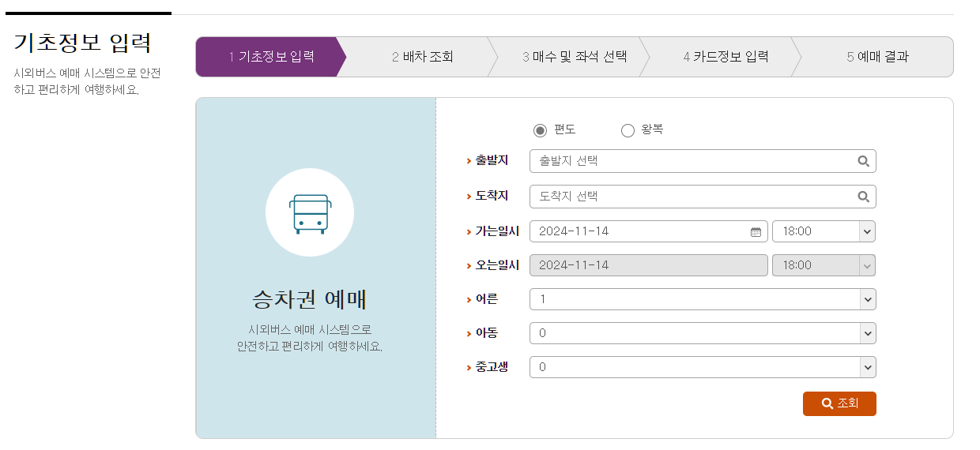
Task: Select the 편도 radio button
Action: click(x=541, y=130)
